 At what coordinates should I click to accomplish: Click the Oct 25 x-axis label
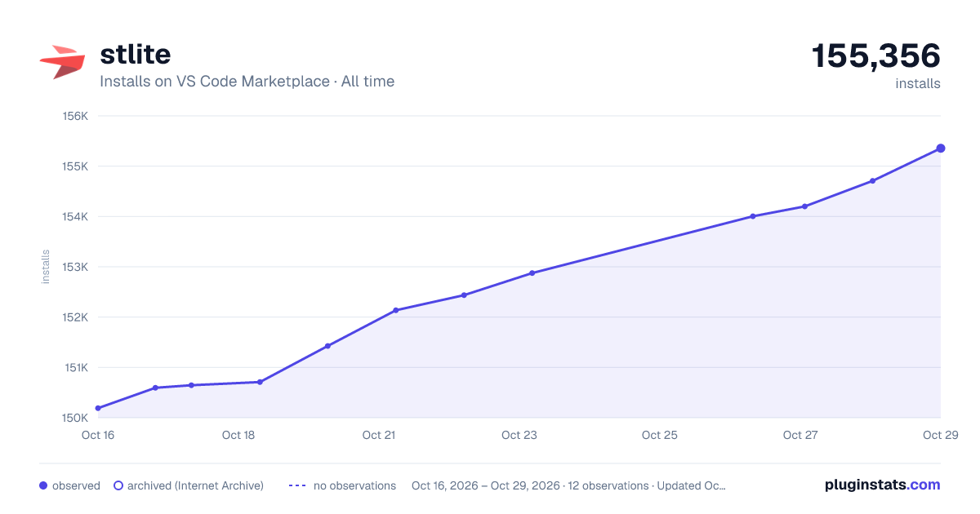coord(660,435)
